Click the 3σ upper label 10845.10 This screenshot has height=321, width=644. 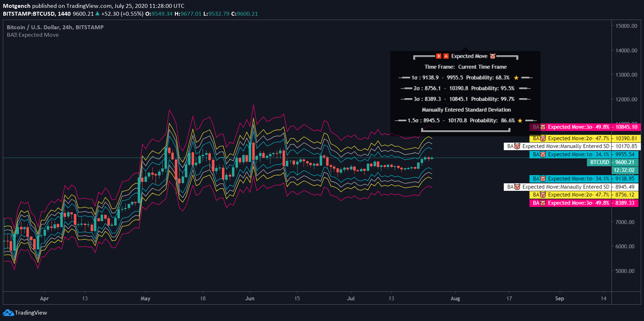coord(585,127)
